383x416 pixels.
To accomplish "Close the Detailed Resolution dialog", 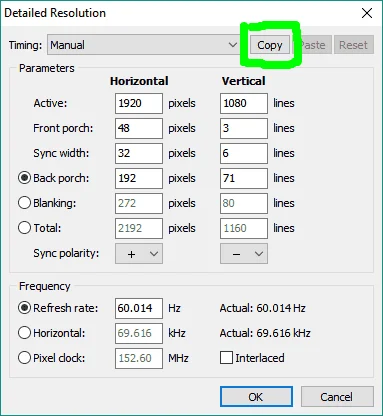I will (367, 13).
